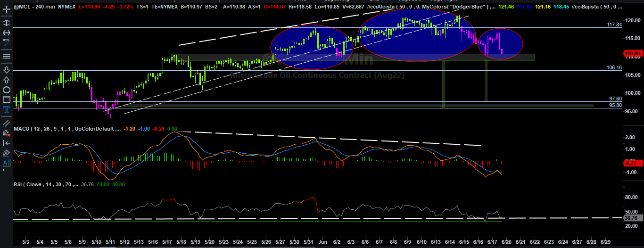Viewport: 644px width, 248px height.
Task: Select the parallel lines channel tool
Action: pos(7,123)
